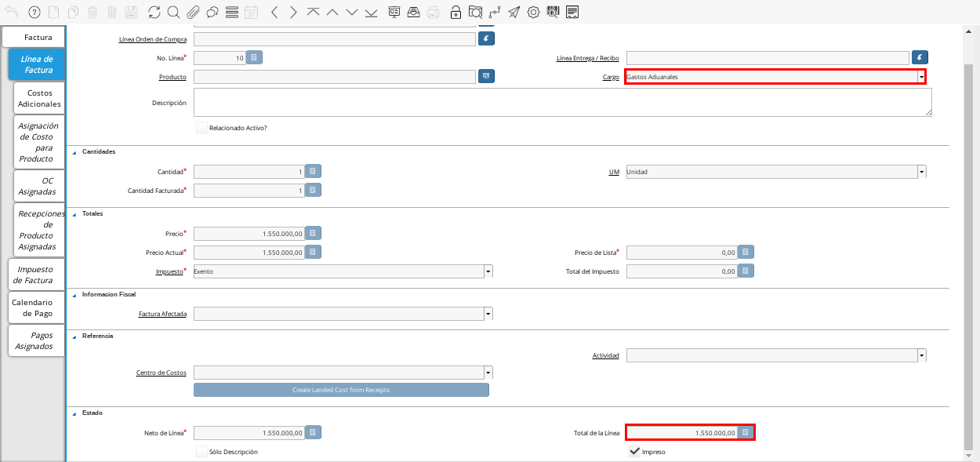Image resolution: width=980 pixels, height=462 pixels.
Task: Open the Centro de Costos dropdown
Action: tap(488, 373)
